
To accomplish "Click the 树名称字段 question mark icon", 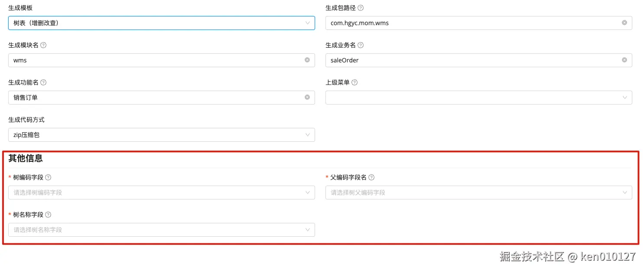I will [48, 214].
